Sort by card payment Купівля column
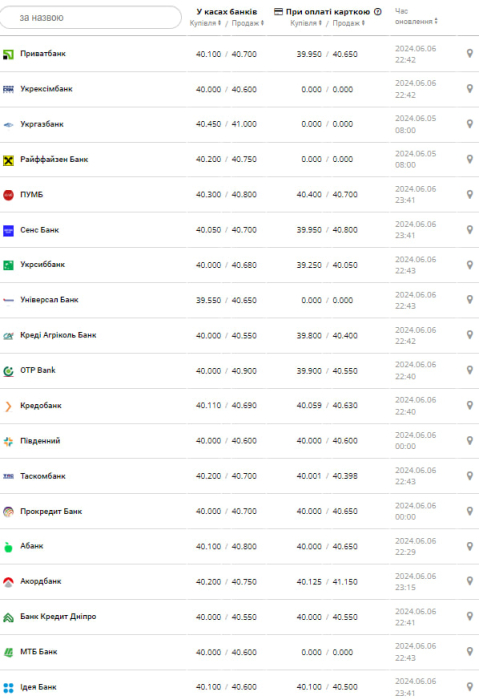The width and height of the screenshot is (479, 700). tap(306, 23)
